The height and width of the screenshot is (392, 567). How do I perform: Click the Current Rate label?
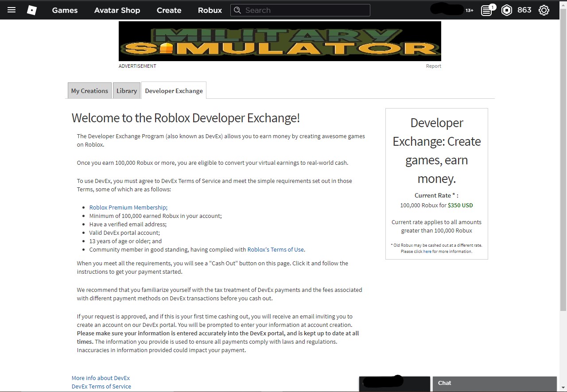[x=436, y=195]
